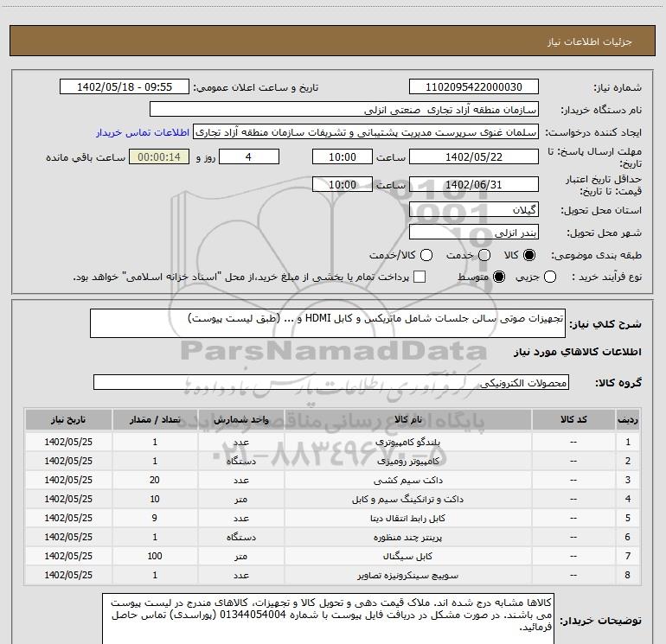Click the price validity date 1402/06/31
This screenshot has height=644, width=666.
[x=474, y=185]
